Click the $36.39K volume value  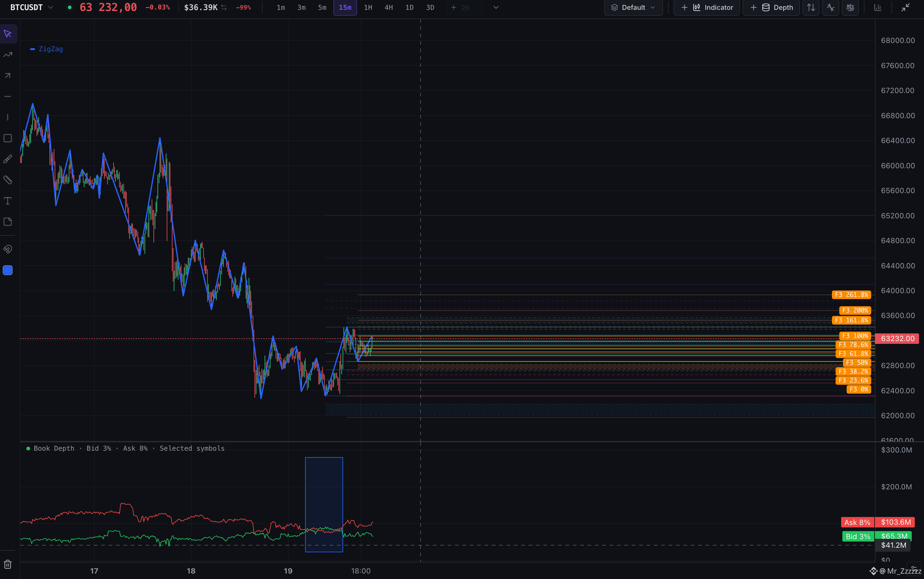point(201,7)
